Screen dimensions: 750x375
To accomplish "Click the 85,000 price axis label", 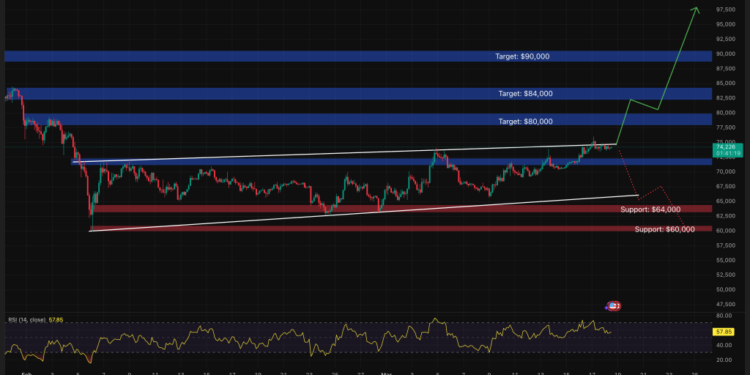I will click(x=726, y=83).
